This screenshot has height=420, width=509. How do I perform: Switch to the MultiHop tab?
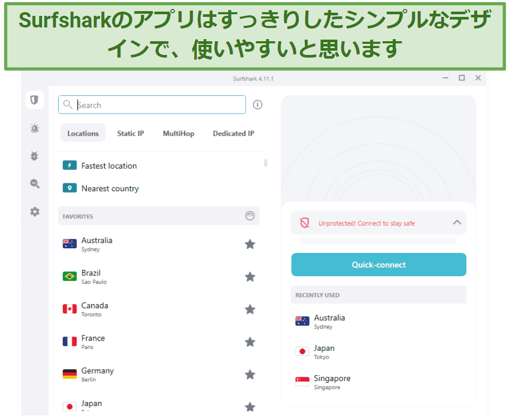[x=178, y=133]
